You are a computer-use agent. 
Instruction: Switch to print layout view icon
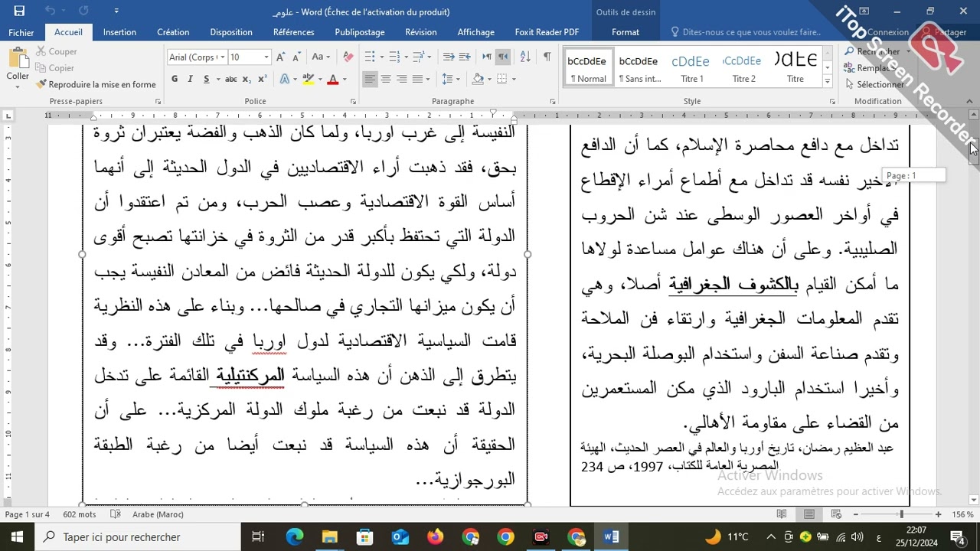(x=808, y=514)
